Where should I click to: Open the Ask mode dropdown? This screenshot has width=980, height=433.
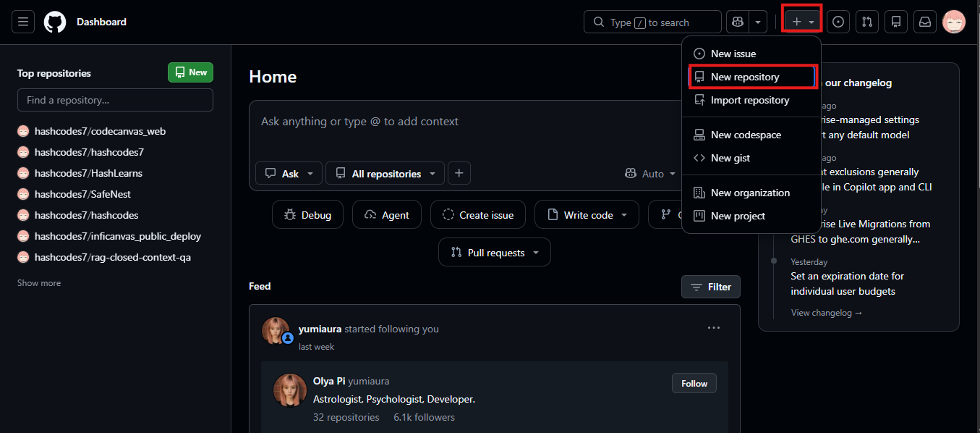click(289, 174)
